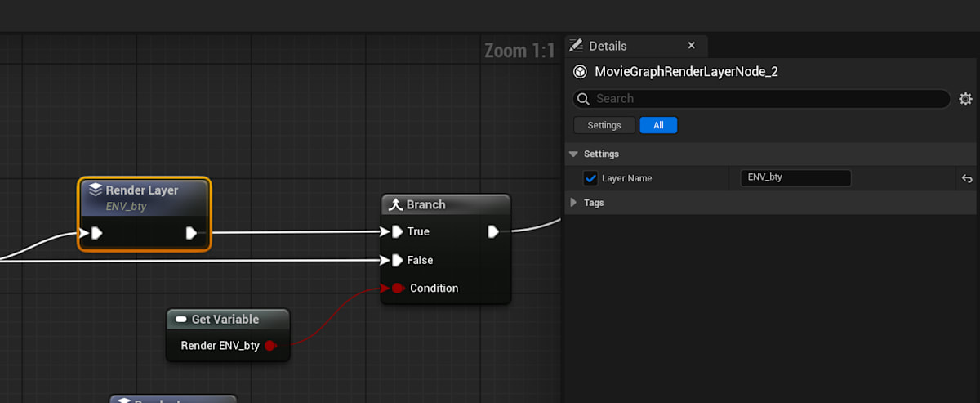Click the Layer Name property label

pos(626,178)
